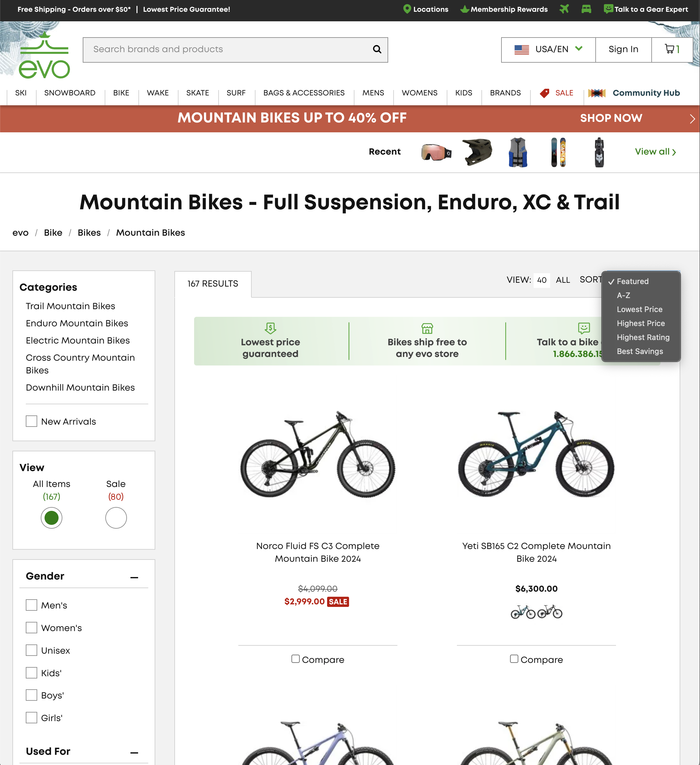
Task: Click the Sign In button
Action: [623, 49]
